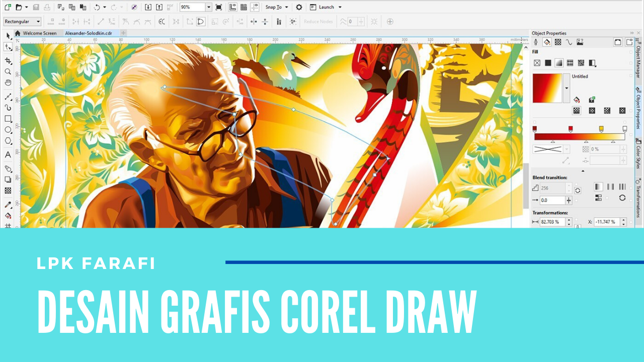The image size is (644, 362).
Task: Toggle Show guidelines button
Action: (255, 7)
